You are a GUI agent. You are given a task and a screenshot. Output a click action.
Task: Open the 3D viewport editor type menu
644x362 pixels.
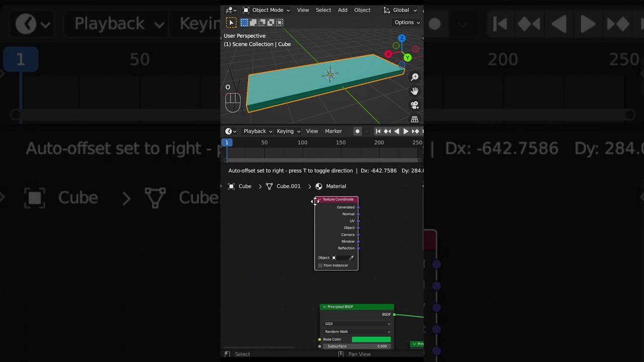pyautogui.click(x=231, y=10)
